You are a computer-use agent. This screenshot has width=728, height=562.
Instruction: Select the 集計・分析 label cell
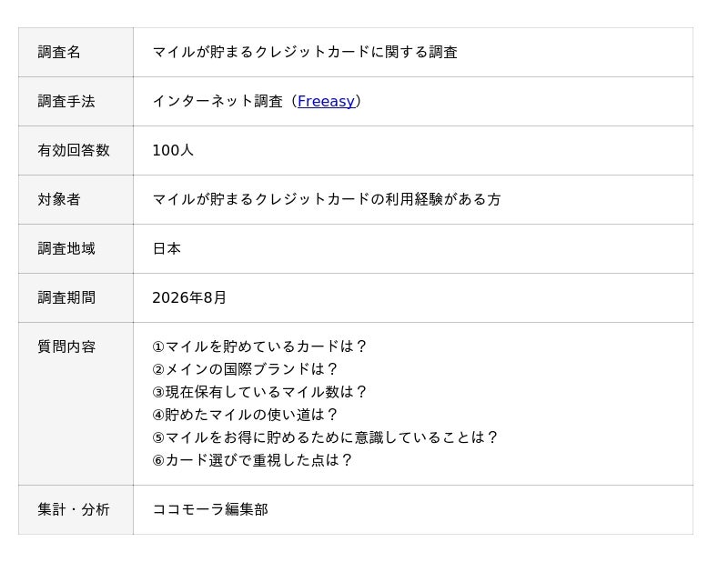76,509
